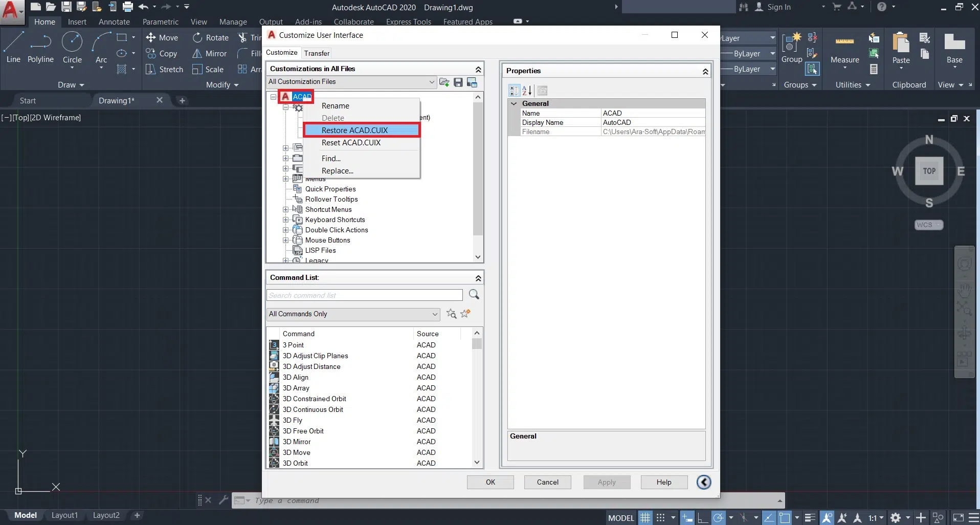This screenshot has height=525, width=980.
Task: Click the OK button
Action: [x=490, y=482]
